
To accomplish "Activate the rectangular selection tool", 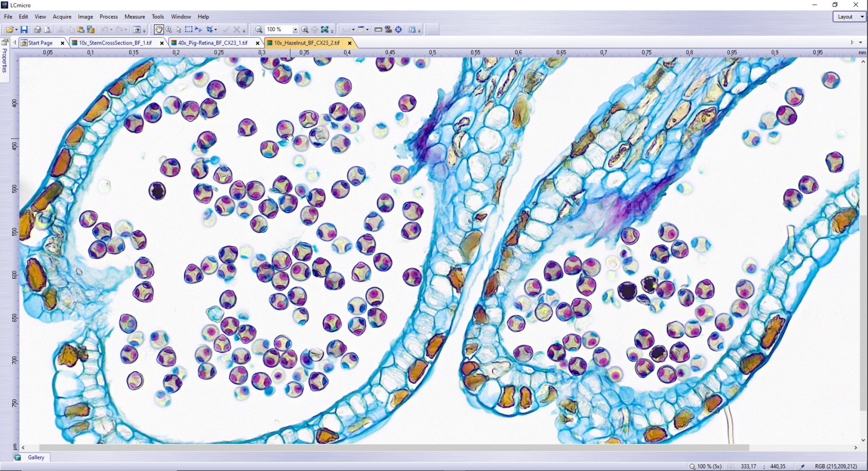I will click(x=188, y=30).
